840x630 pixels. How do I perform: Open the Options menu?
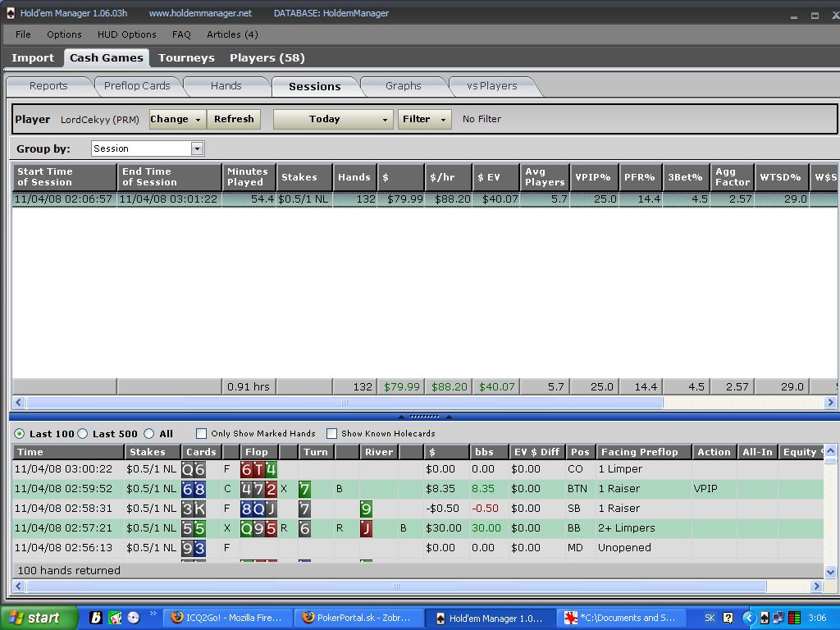[x=64, y=34]
